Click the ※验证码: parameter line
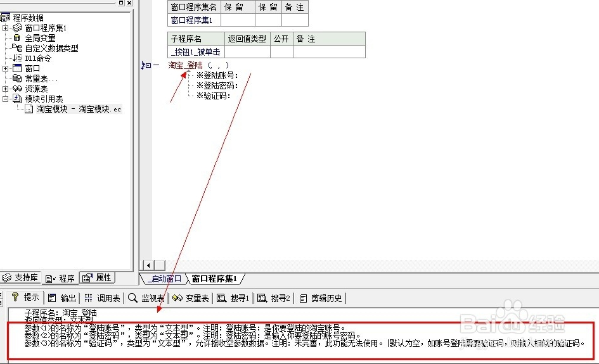The height and width of the screenshot is (364, 599). click(x=213, y=96)
